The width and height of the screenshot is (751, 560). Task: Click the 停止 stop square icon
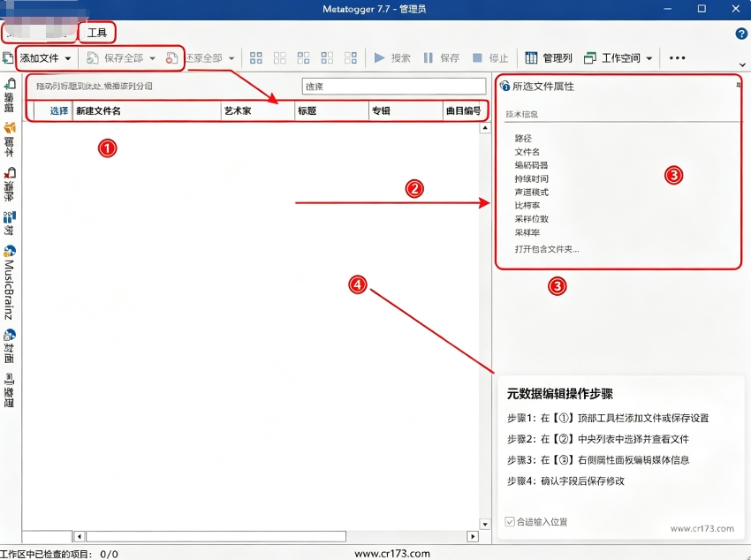click(477, 58)
